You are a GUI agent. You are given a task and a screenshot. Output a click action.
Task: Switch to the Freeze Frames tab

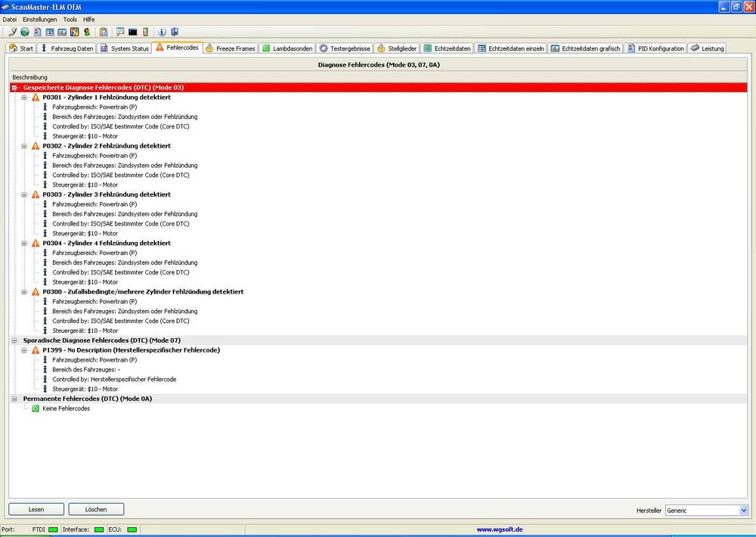pos(230,48)
